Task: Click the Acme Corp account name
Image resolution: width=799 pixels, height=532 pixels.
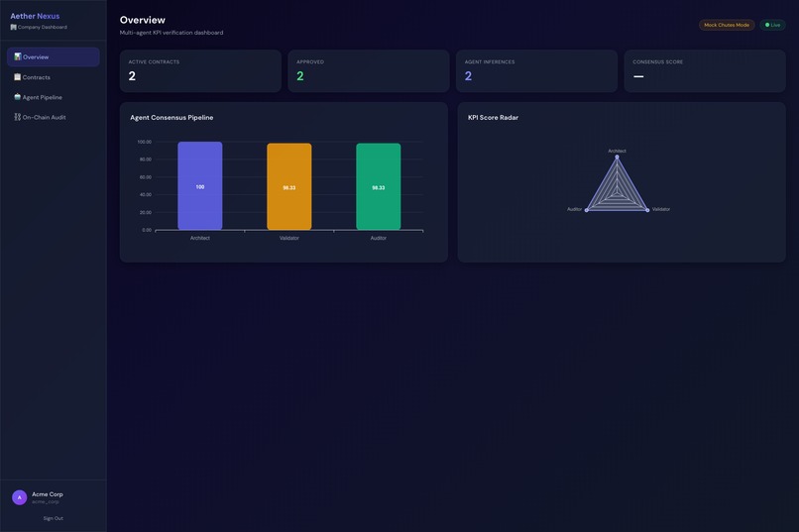Action: click(48, 494)
